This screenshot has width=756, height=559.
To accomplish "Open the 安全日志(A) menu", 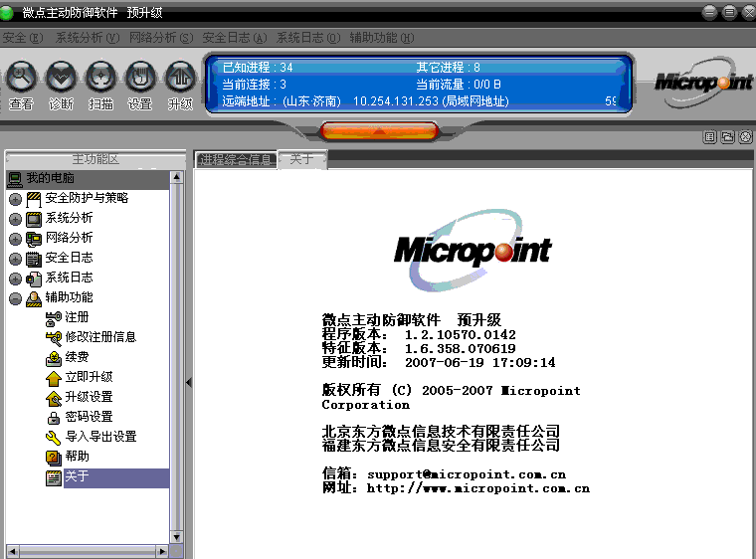I will click(234, 38).
